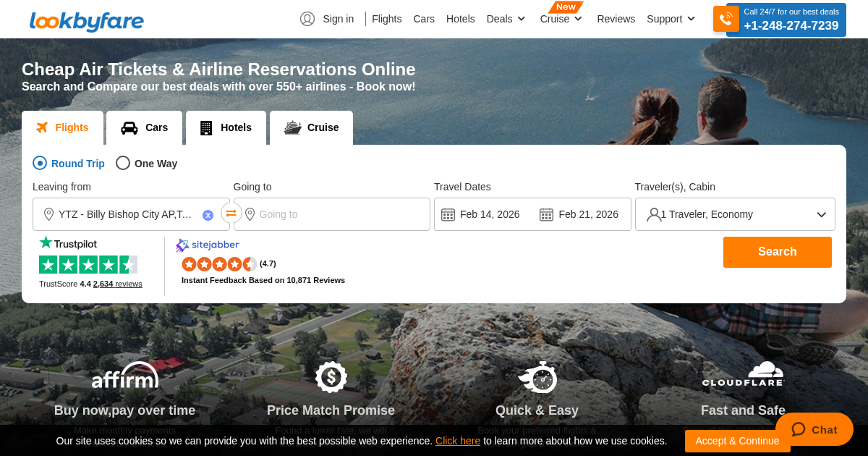Click the Fast and Safe heading
This screenshot has width=868, height=456.
tap(743, 410)
